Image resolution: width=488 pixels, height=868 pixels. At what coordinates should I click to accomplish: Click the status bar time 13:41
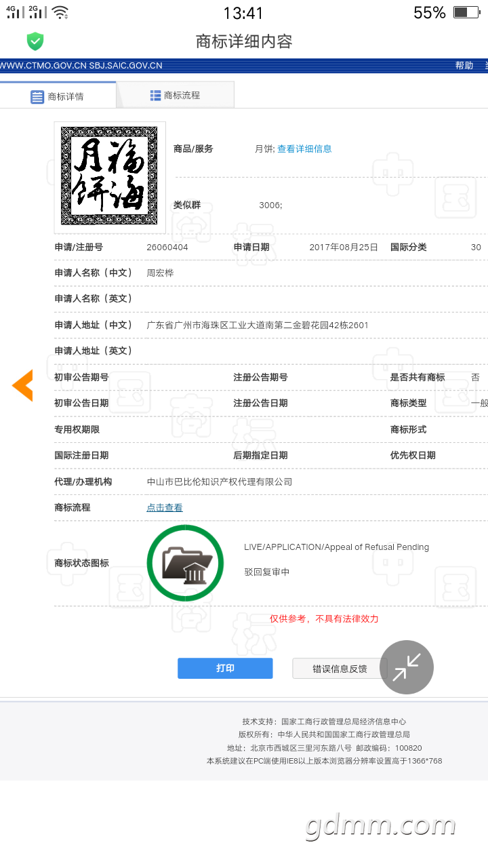point(243,12)
